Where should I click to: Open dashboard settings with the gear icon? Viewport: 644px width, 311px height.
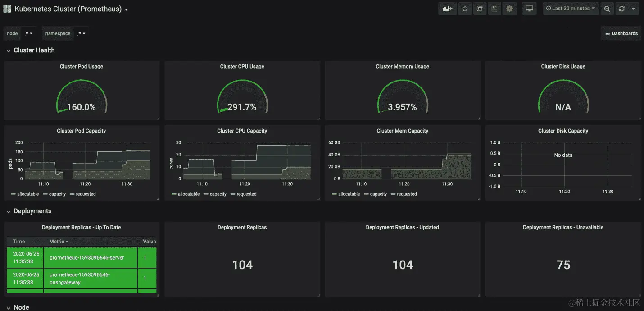click(509, 8)
